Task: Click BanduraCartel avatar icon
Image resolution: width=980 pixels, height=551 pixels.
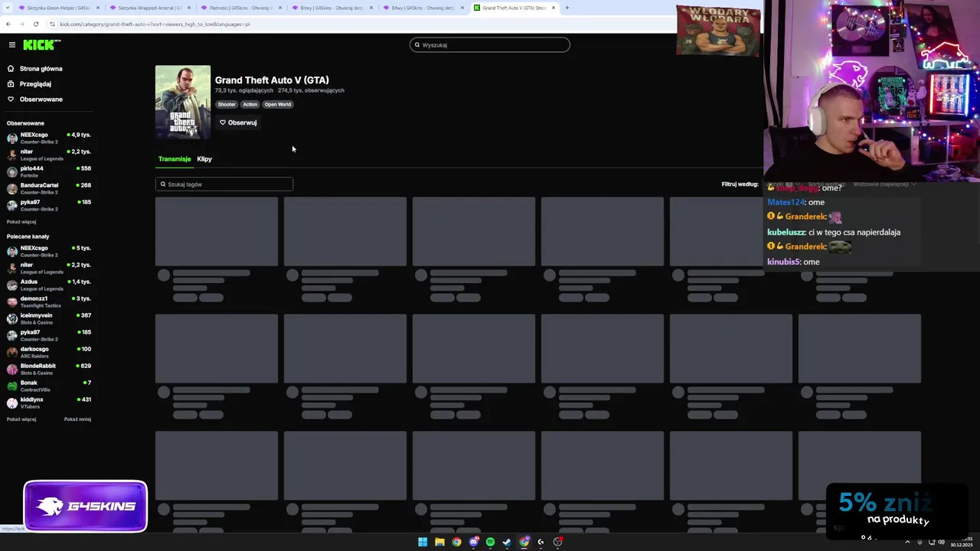Action: coord(12,188)
